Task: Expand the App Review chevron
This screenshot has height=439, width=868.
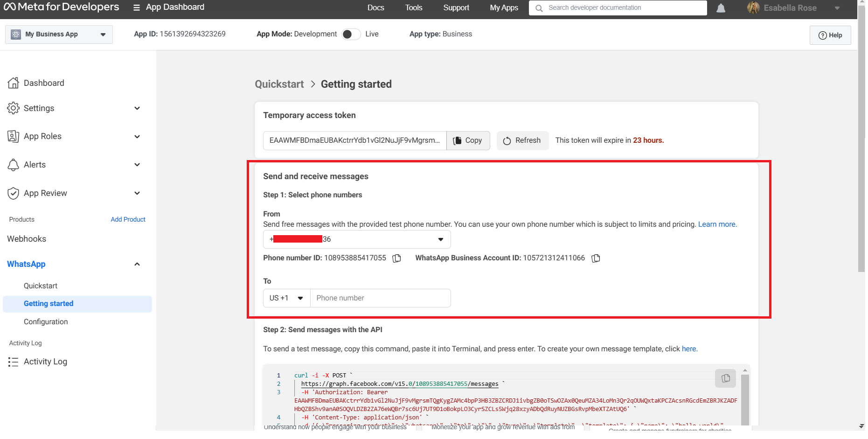Action: [137, 193]
